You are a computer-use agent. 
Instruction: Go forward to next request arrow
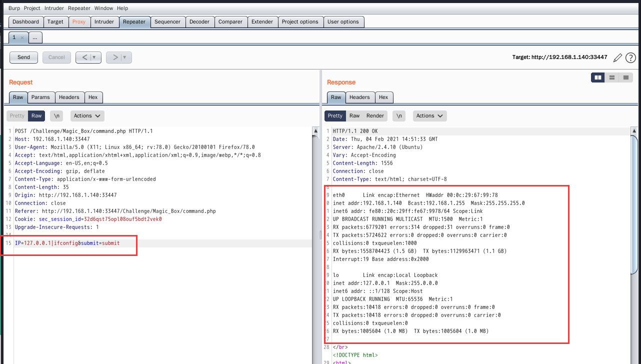114,57
